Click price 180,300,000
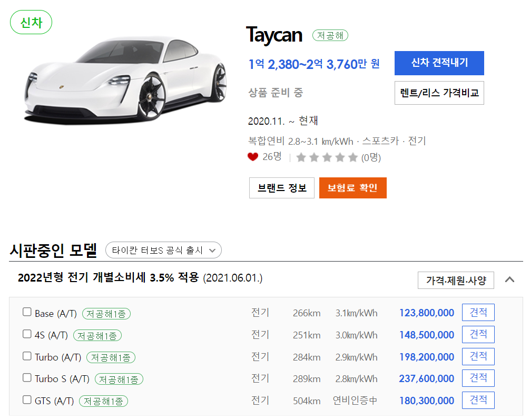 tap(427, 401)
